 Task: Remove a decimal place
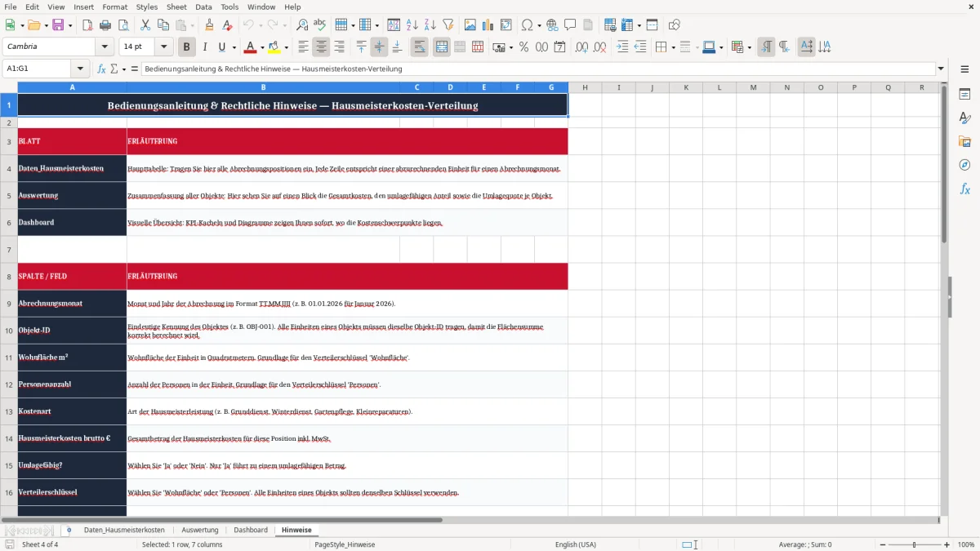(x=600, y=47)
